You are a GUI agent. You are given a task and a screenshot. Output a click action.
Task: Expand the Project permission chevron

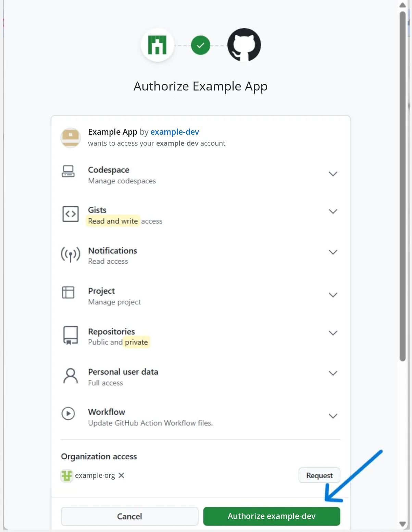pyautogui.click(x=333, y=295)
